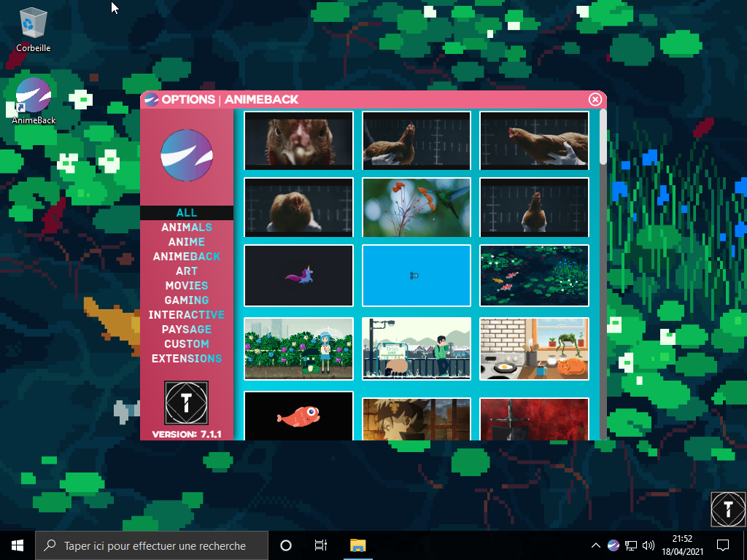Select the ALL category

coord(187,213)
